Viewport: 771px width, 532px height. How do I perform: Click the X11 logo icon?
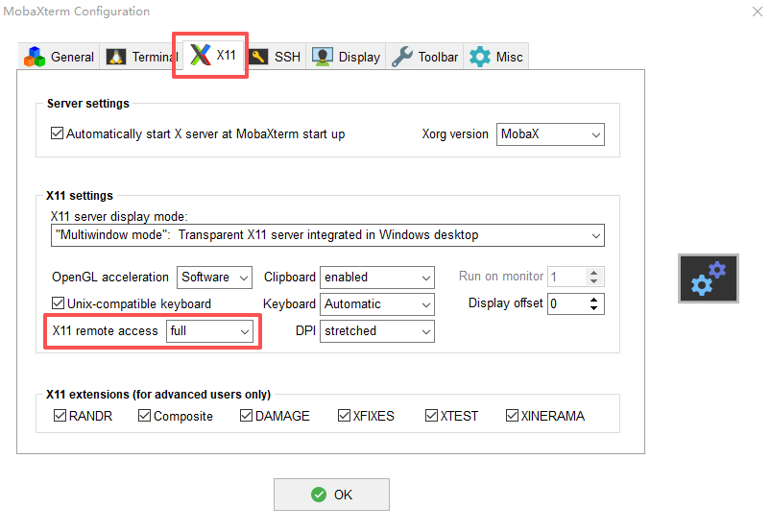pyautogui.click(x=201, y=55)
